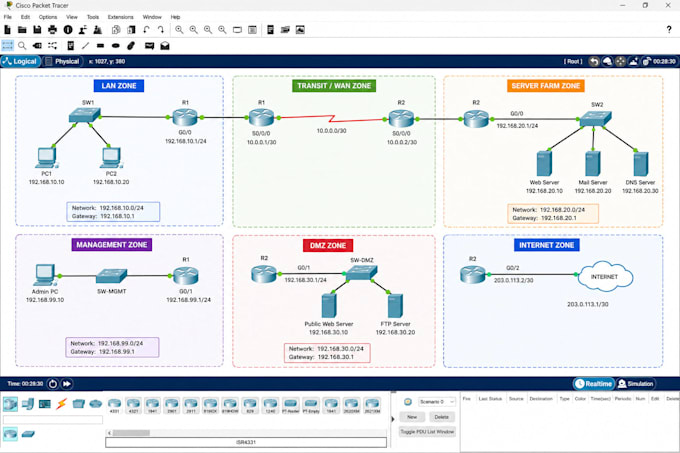This screenshot has width=680, height=453.
Task: Select the SW1 switch in LAN Zone
Action: (84, 115)
